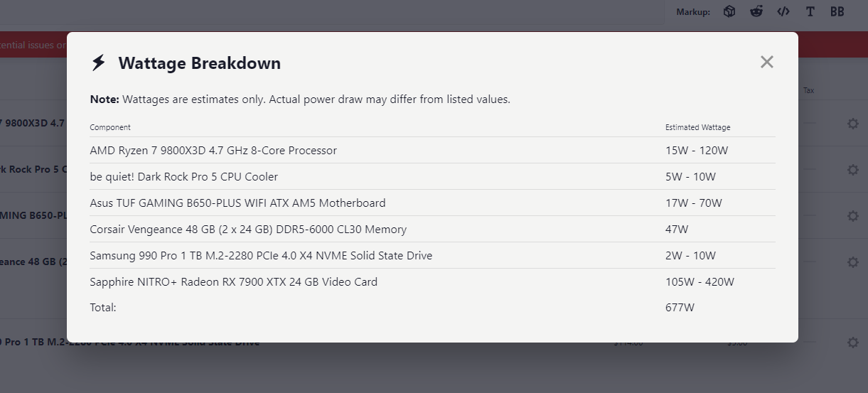This screenshot has width=868, height=393.
Task: Click Asus TUF GAMING B650-PLUS motherboard entry
Action: (x=237, y=203)
